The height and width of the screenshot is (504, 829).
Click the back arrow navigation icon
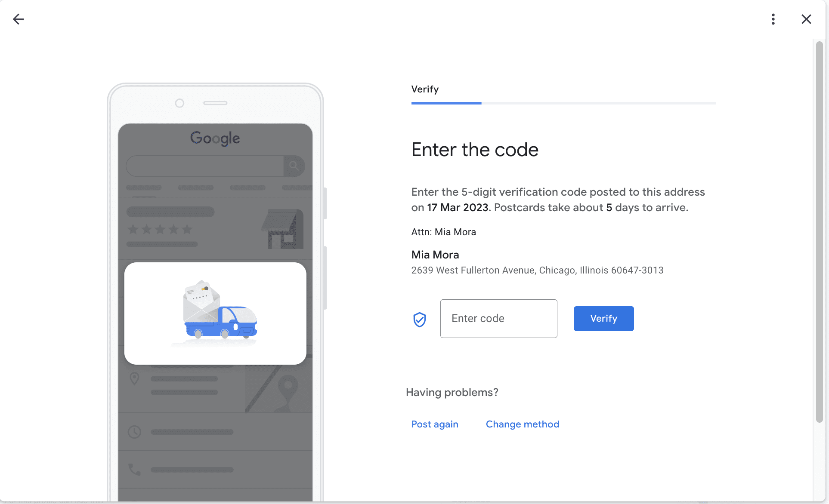[19, 19]
